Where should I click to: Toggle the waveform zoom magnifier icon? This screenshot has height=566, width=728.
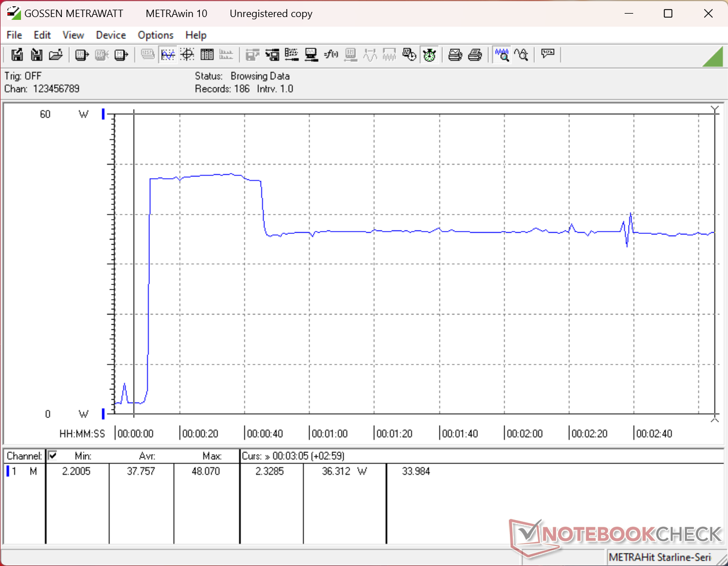click(501, 54)
